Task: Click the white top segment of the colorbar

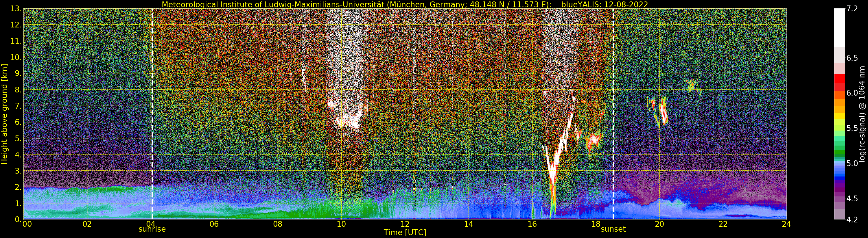Action: pyautogui.click(x=839, y=28)
